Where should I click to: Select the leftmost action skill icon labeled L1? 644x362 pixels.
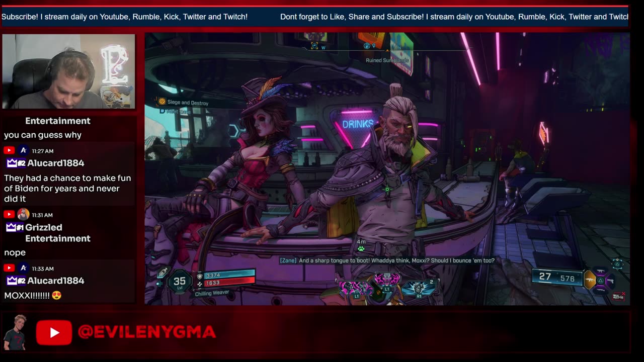coord(356,288)
